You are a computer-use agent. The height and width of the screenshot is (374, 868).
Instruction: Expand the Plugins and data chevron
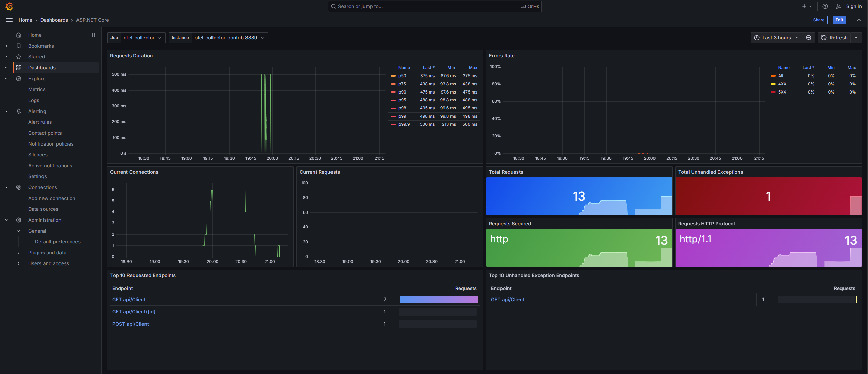click(x=19, y=253)
